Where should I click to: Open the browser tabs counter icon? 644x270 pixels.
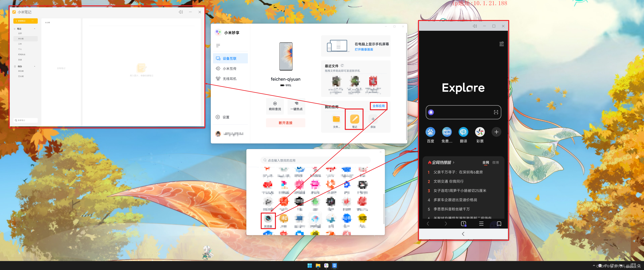(x=463, y=224)
